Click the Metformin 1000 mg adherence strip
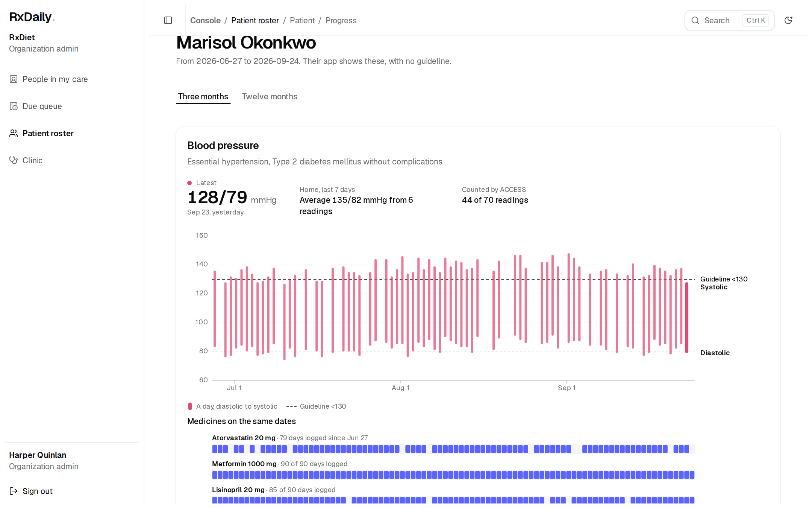Viewport: 812px width, 508px height. click(453, 475)
